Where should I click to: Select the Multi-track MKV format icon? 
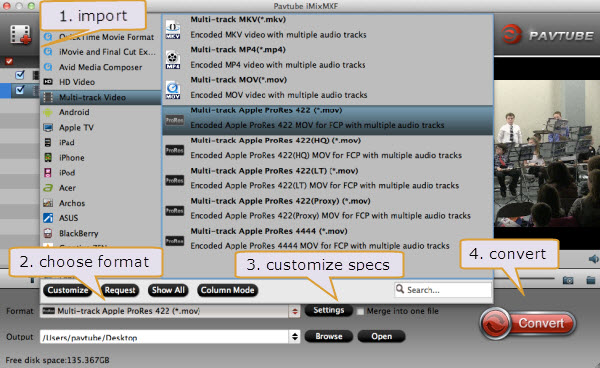[173, 29]
